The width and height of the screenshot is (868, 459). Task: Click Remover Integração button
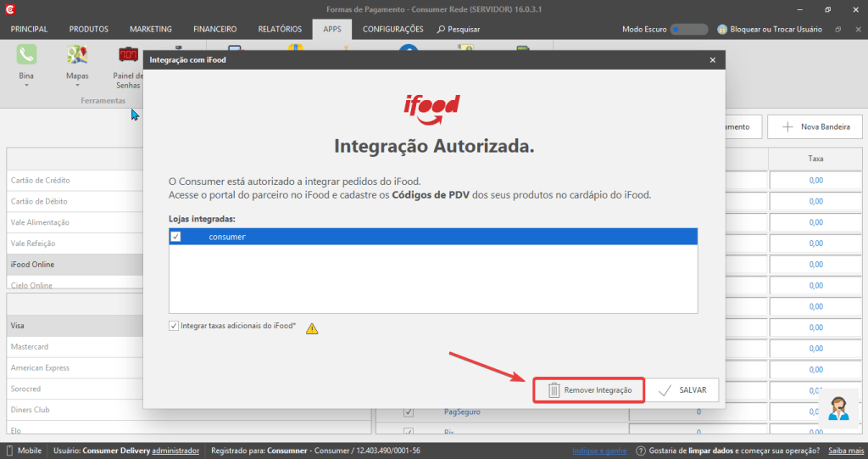(x=589, y=390)
